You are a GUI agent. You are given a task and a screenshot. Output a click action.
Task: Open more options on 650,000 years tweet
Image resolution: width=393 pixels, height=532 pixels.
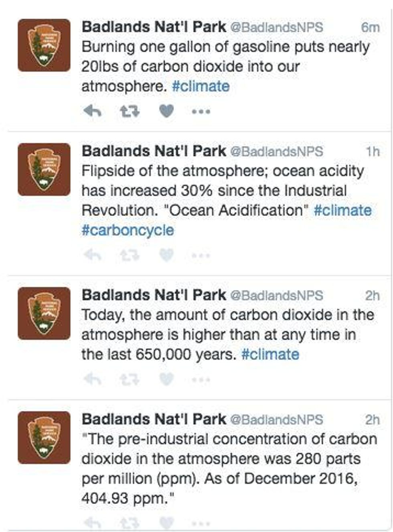point(201,379)
